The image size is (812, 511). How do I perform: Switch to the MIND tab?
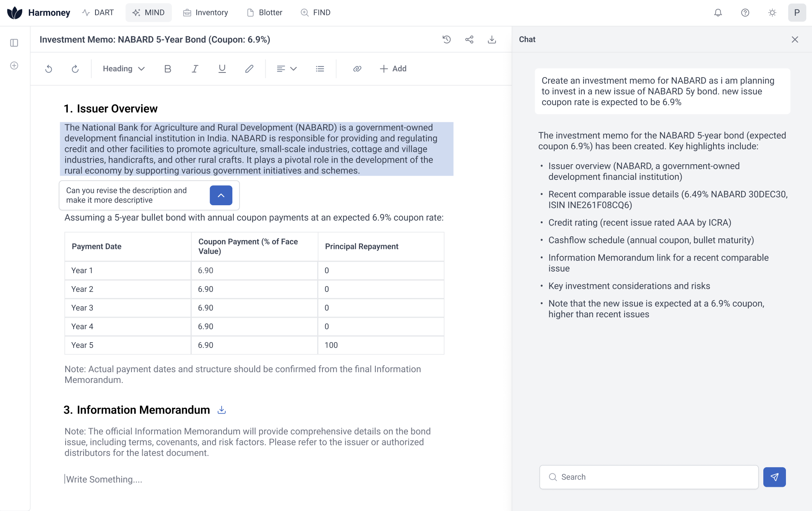coord(148,13)
